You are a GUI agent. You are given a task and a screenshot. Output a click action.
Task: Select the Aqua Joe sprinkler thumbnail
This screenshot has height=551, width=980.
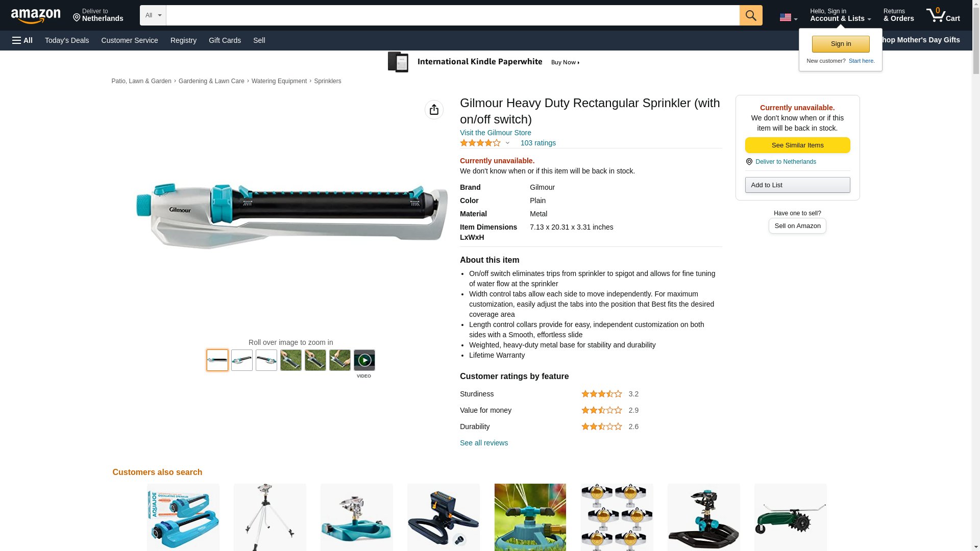coord(183,517)
